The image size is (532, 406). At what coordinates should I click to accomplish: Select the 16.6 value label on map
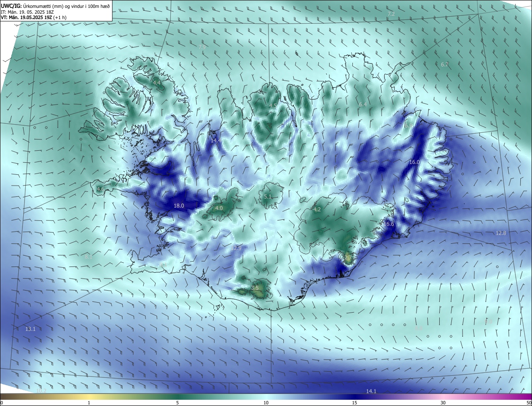[x=389, y=224]
